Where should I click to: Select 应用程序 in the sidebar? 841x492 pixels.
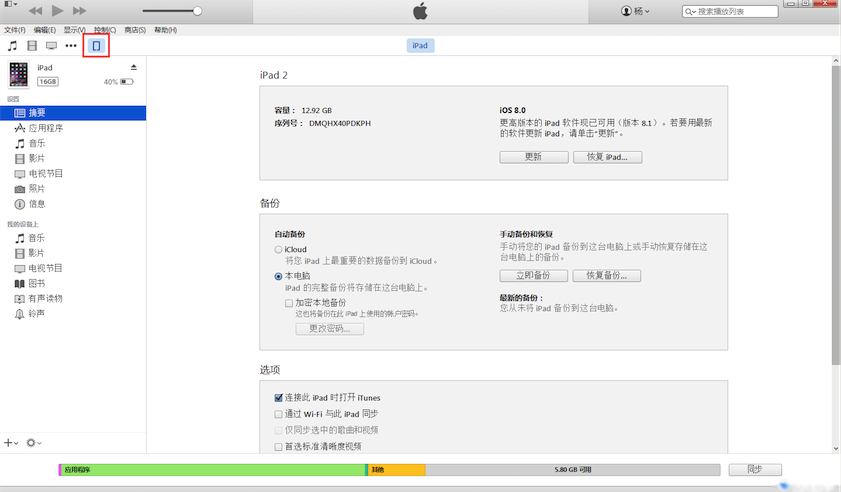[45, 129]
